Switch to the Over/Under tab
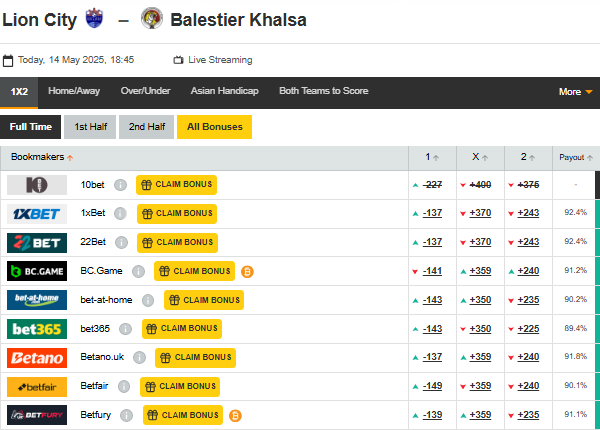 145,91
